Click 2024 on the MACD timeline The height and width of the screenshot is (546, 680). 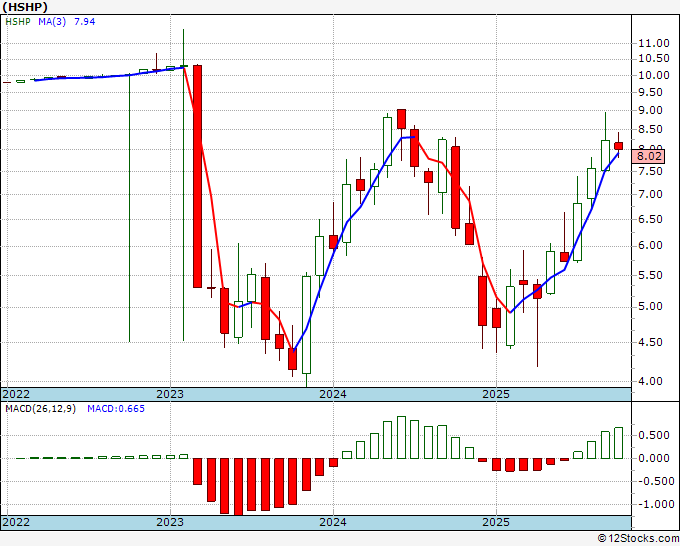(x=333, y=522)
